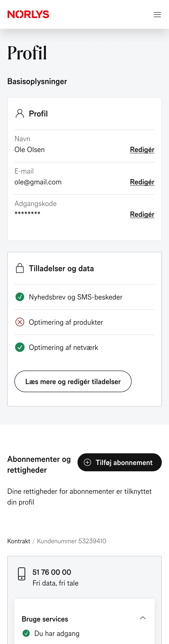The height and width of the screenshot is (644, 169).
Task: Click Kundenummer 53239410 text
Action: click(x=72, y=541)
